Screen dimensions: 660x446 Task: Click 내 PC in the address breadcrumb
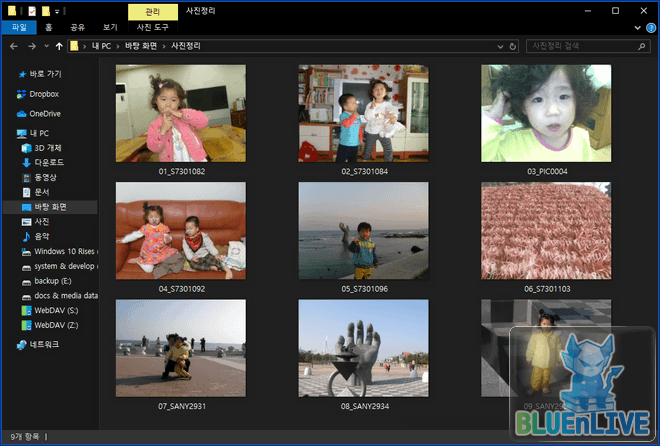pyautogui.click(x=100, y=46)
